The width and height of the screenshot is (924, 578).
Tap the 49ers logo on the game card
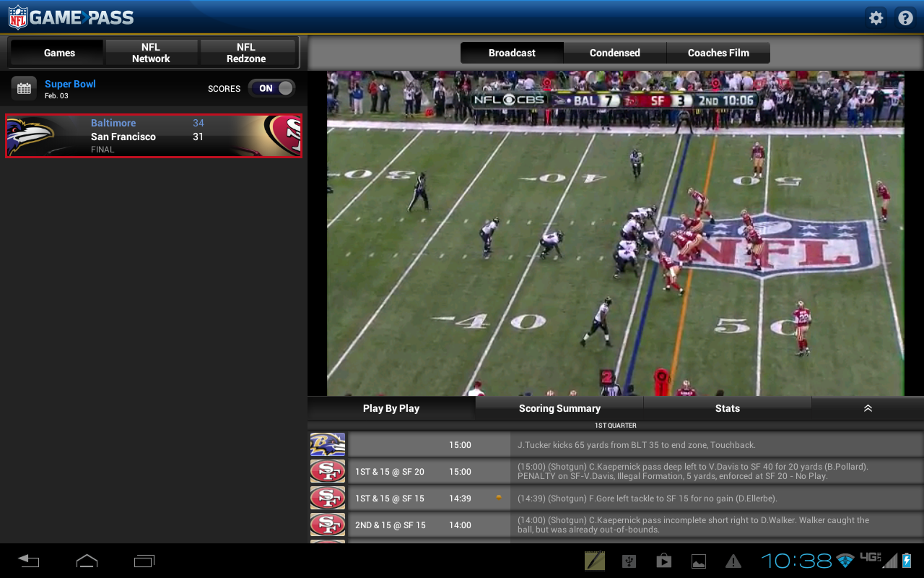point(282,136)
